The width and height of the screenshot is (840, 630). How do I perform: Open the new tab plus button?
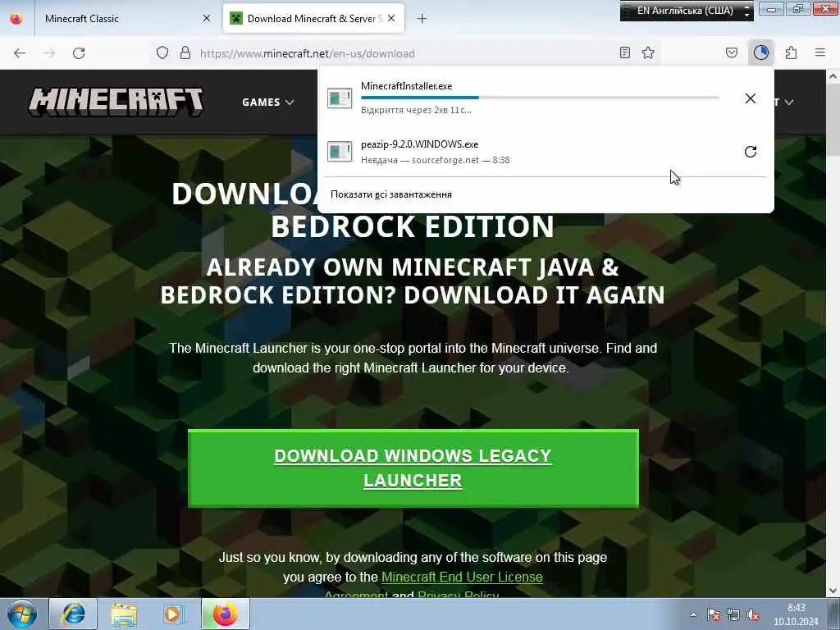[x=422, y=19]
